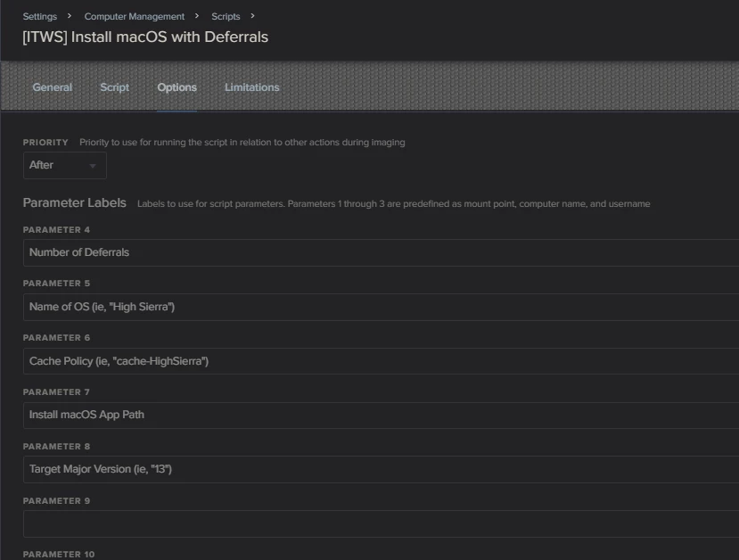
Task: Select the Parameter Labels heading
Action: click(x=75, y=202)
